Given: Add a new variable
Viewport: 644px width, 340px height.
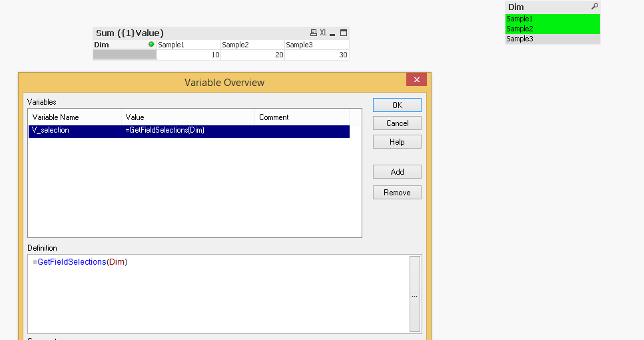Looking at the screenshot, I should 397,171.
